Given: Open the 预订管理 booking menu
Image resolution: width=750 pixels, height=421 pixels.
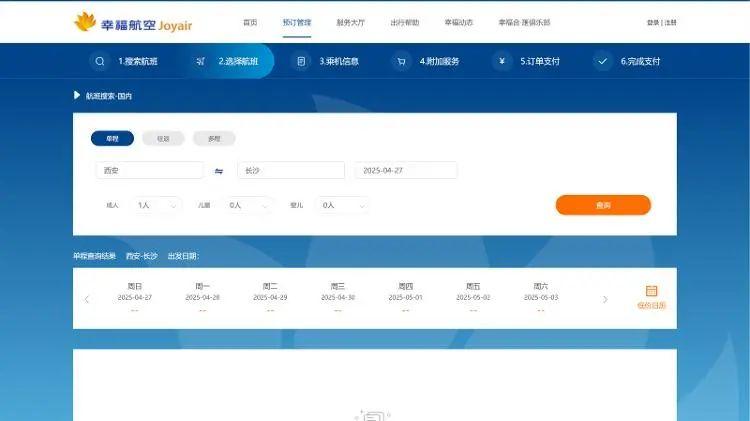Looking at the screenshot, I should (297, 22).
